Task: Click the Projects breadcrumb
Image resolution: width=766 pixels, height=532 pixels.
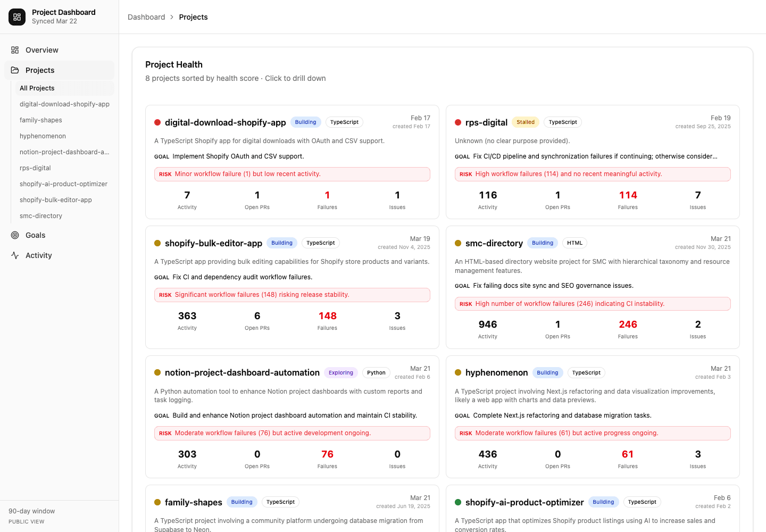Action: (193, 17)
